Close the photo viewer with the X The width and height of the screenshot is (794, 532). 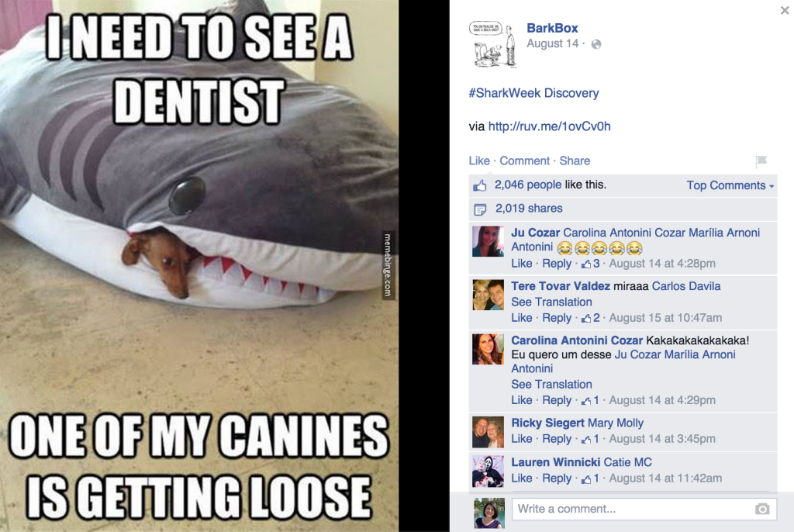pyautogui.click(x=785, y=9)
